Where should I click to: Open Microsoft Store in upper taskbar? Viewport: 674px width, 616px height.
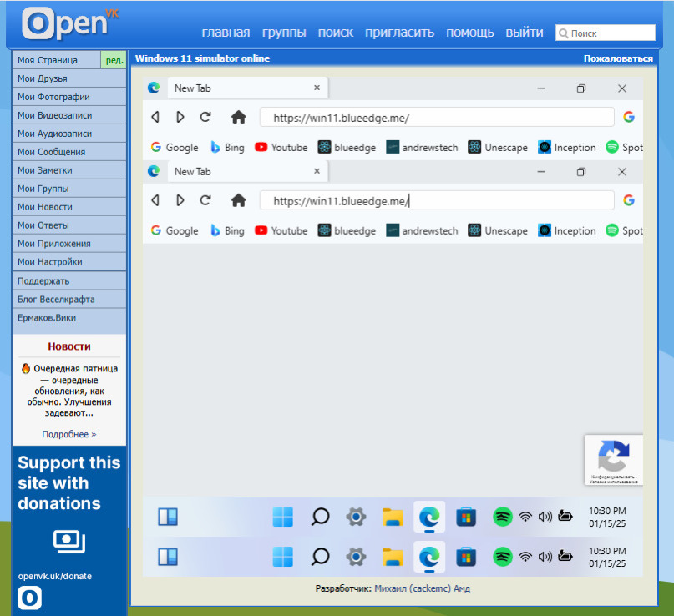(x=466, y=517)
